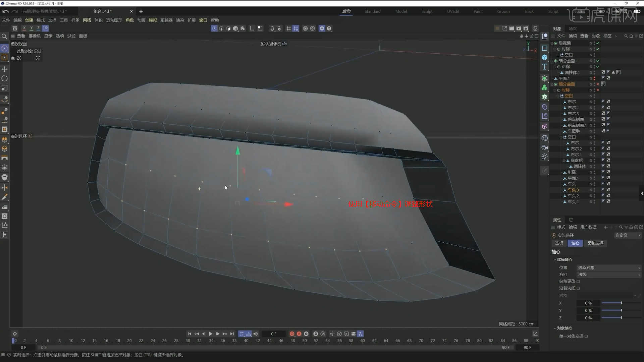Collapse the 后视镜 object tree node
Image resolution: width=644 pixels, height=362 pixels.
[552, 43]
